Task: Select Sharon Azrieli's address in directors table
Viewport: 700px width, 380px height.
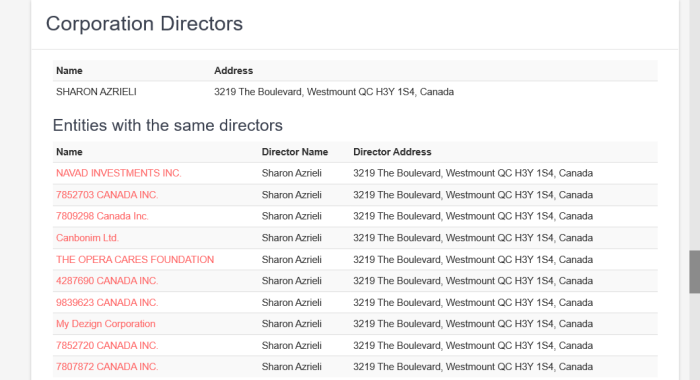Action: click(333, 92)
